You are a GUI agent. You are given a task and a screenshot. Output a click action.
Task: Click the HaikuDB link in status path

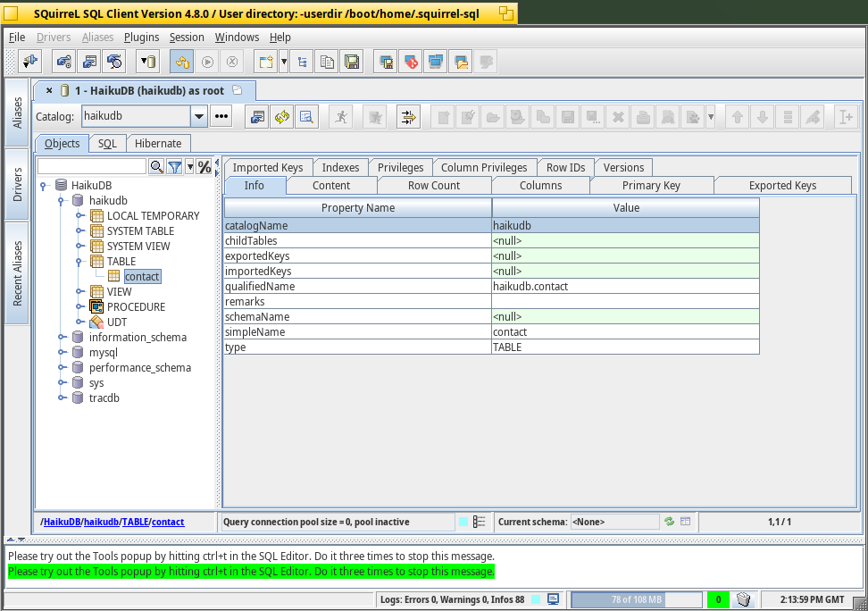(63, 522)
